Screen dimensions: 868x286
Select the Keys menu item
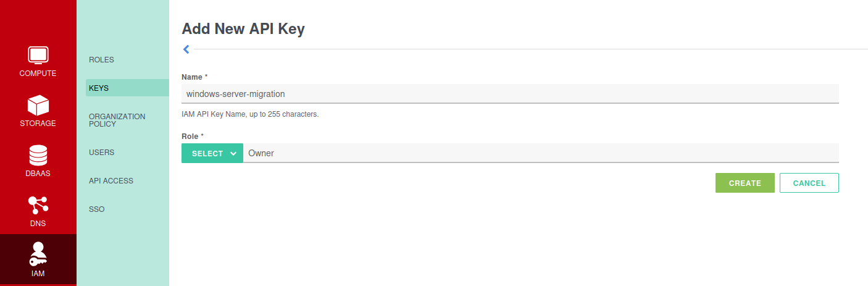[99, 88]
